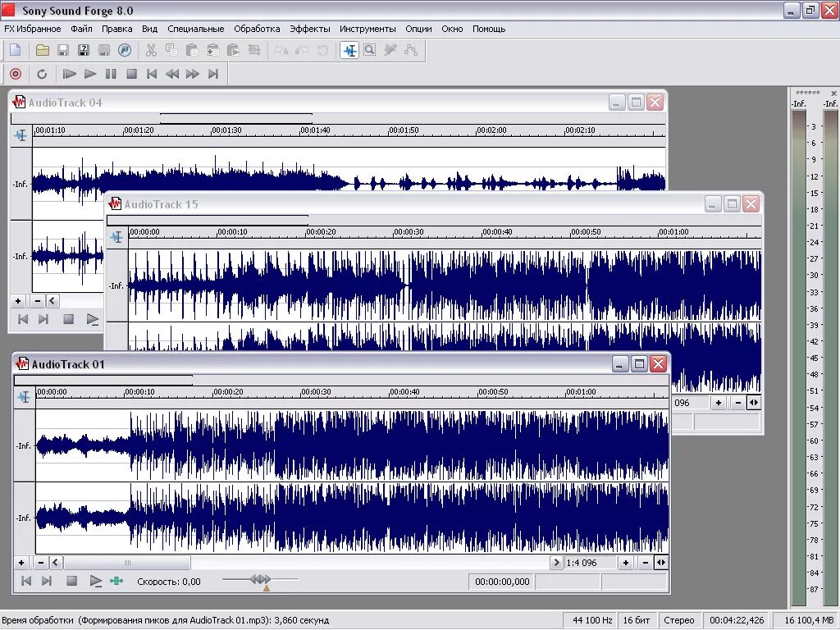Toggle Loop Playback in main transport toolbar
This screenshot has height=630, width=840.
coord(42,74)
